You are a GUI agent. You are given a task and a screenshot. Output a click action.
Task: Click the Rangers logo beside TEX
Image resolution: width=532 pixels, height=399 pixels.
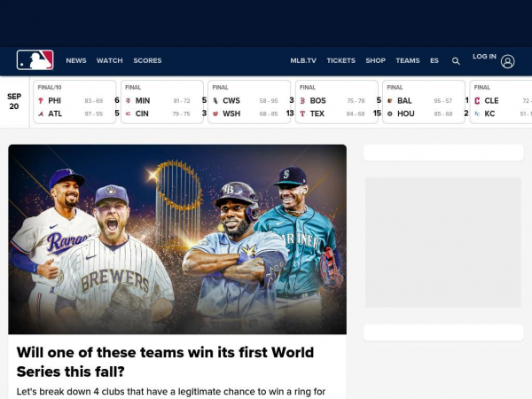(302, 113)
